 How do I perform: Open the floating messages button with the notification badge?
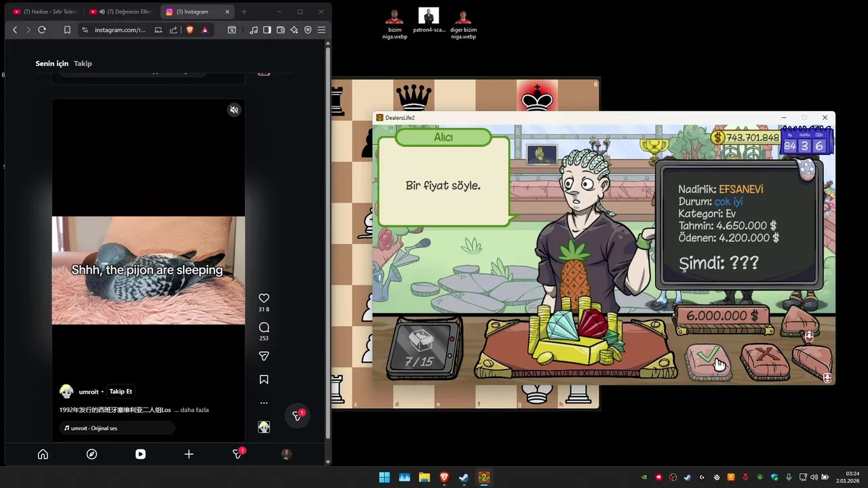[297, 415]
